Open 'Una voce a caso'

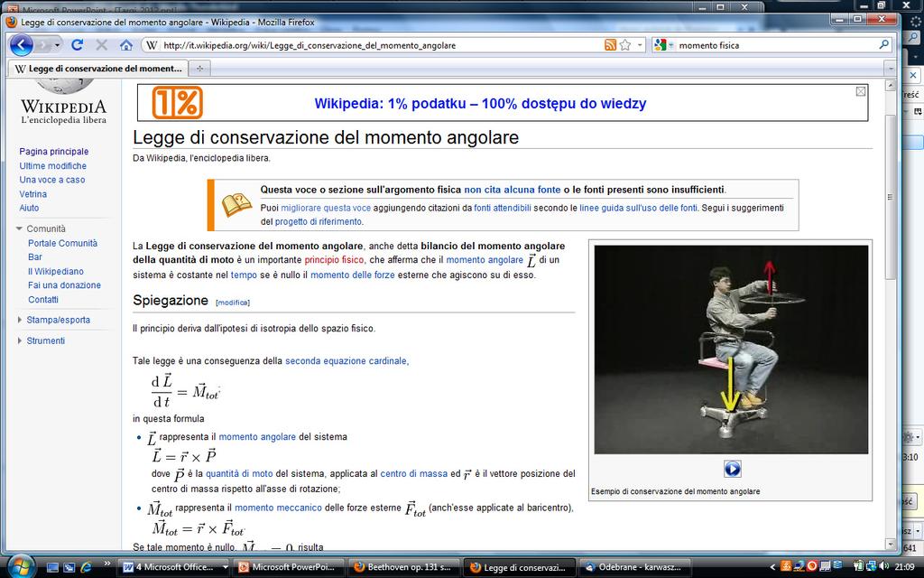click(51, 180)
